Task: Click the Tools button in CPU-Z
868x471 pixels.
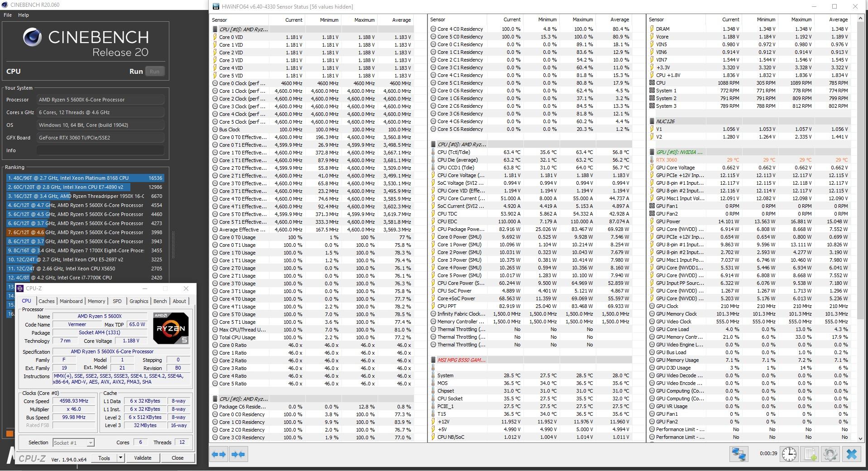Action: pos(104,458)
